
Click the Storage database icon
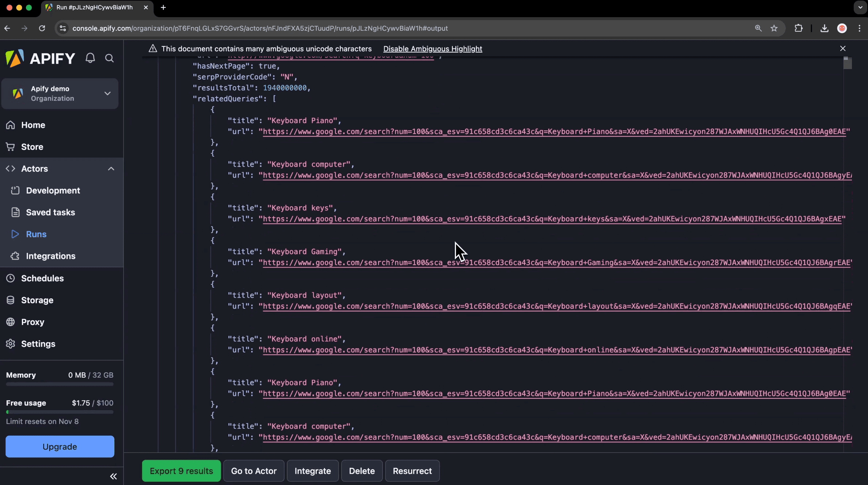(x=11, y=300)
